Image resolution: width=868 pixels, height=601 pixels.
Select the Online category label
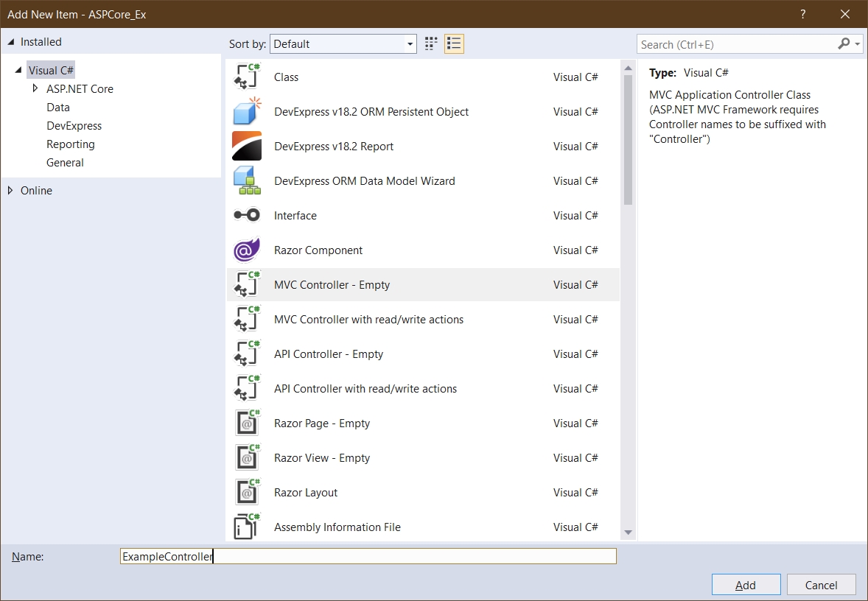pyautogui.click(x=37, y=190)
